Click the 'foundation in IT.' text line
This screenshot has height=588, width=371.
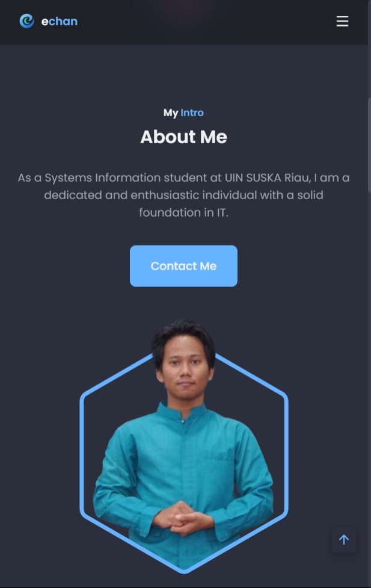coord(183,212)
